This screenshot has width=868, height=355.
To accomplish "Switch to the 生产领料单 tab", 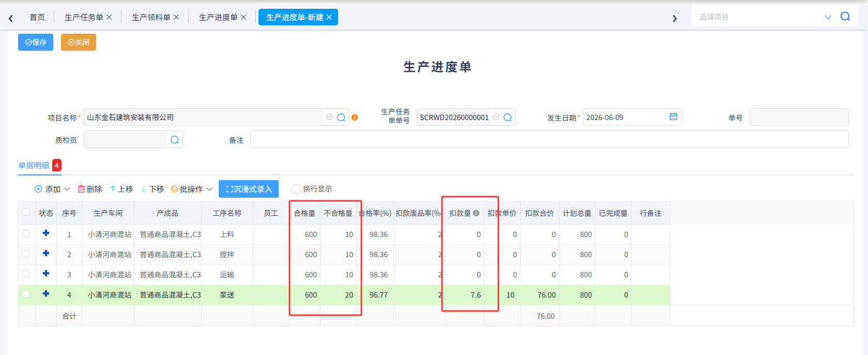I will (x=151, y=17).
